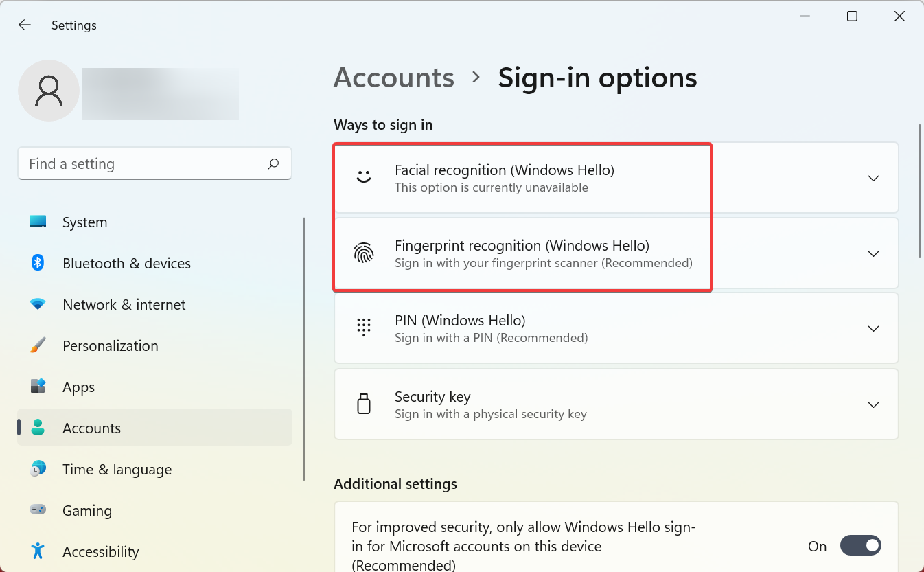The height and width of the screenshot is (572, 924).
Task: Disable Windows Hello sign-in for Microsoft accounts
Action: click(860, 545)
